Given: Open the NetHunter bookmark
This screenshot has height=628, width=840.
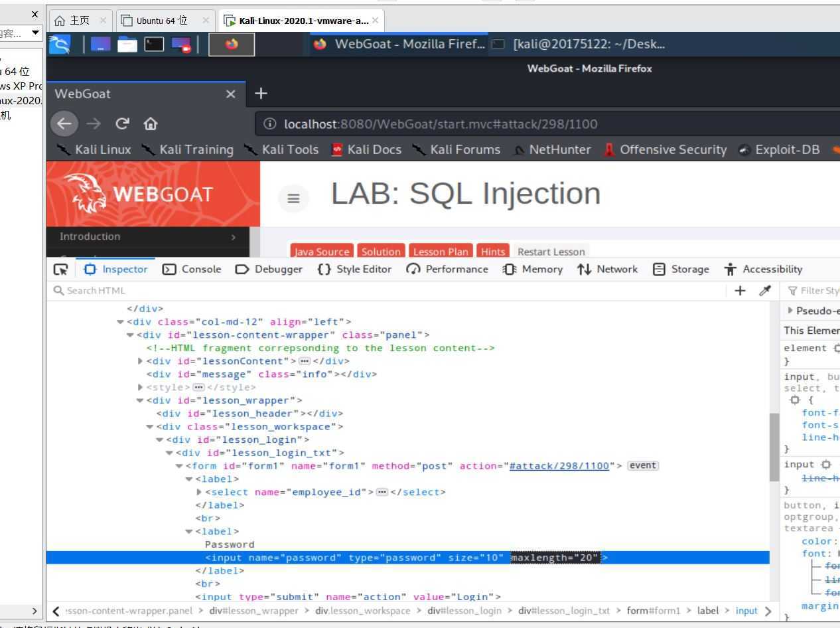Looking at the screenshot, I should [x=552, y=149].
